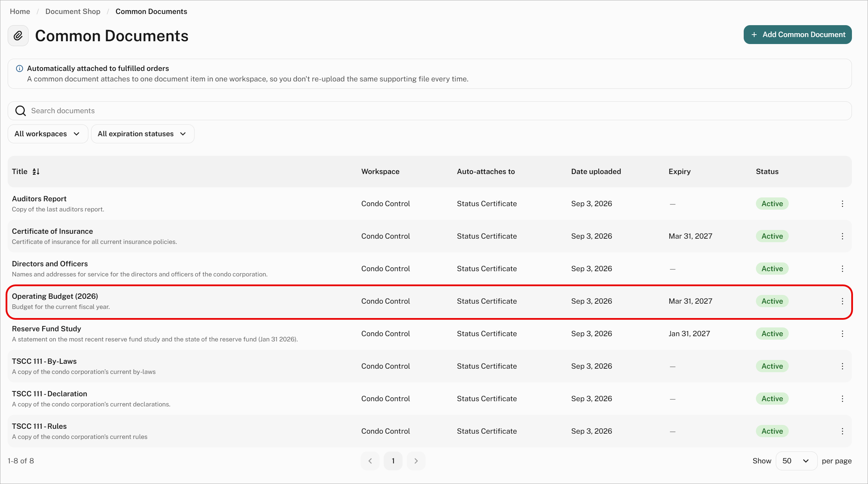Click the Status column header
The height and width of the screenshot is (484, 868).
click(x=767, y=172)
